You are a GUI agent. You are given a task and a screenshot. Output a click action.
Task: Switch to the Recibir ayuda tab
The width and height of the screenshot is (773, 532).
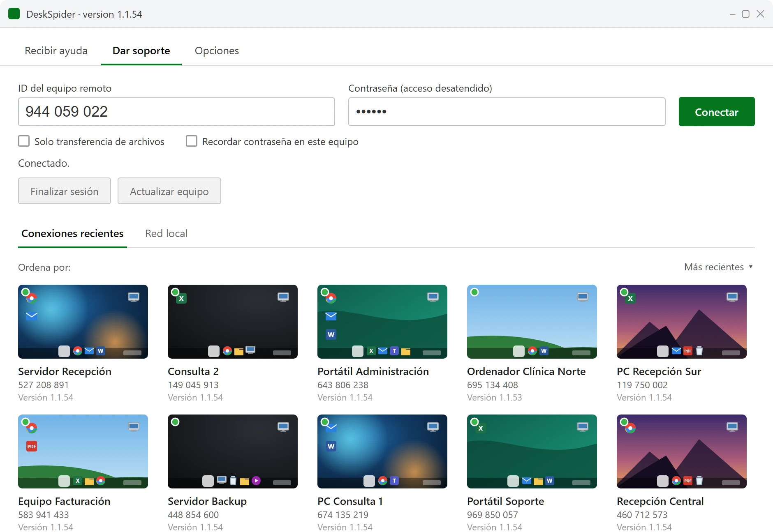pos(56,51)
